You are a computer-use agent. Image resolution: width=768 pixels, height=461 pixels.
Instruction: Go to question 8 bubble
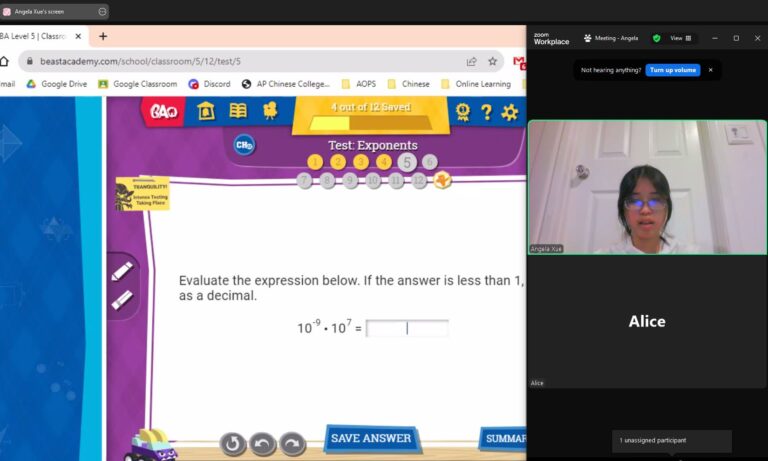tap(327, 181)
